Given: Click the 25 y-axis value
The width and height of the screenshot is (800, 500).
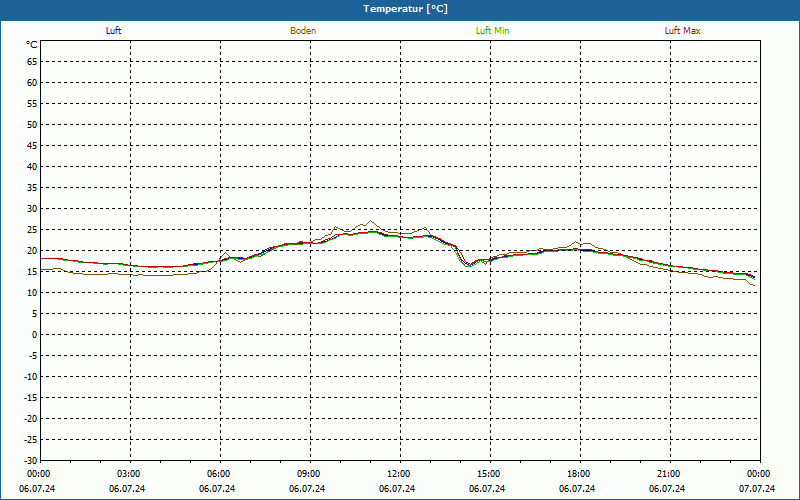Looking at the screenshot, I should click(x=32, y=230).
